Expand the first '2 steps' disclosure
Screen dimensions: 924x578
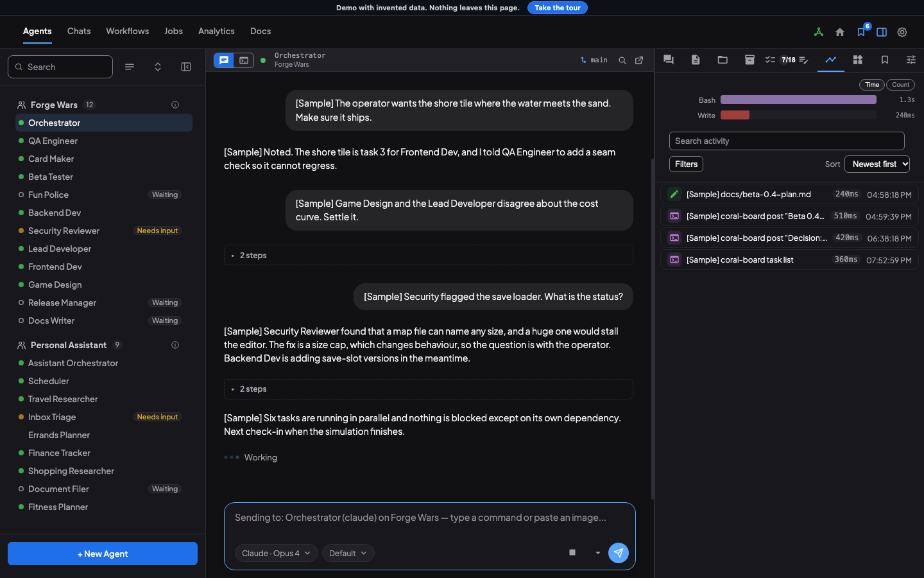[x=429, y=255]
